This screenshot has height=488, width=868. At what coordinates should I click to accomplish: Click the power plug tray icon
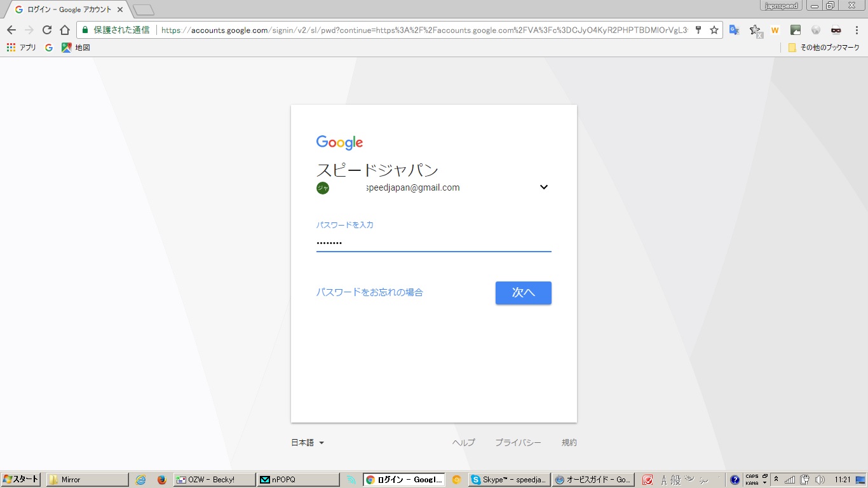[x=805, y=480]
